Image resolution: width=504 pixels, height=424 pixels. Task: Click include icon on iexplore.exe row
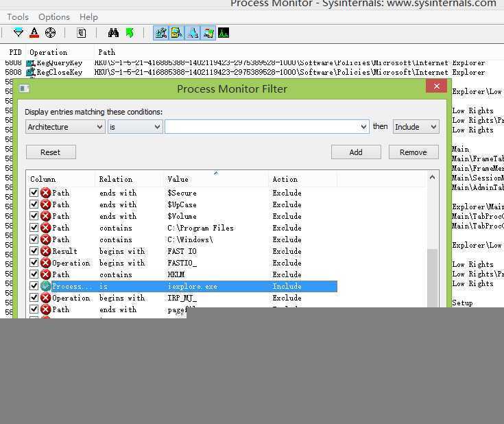pyautogui.click(x=46, y=286)
